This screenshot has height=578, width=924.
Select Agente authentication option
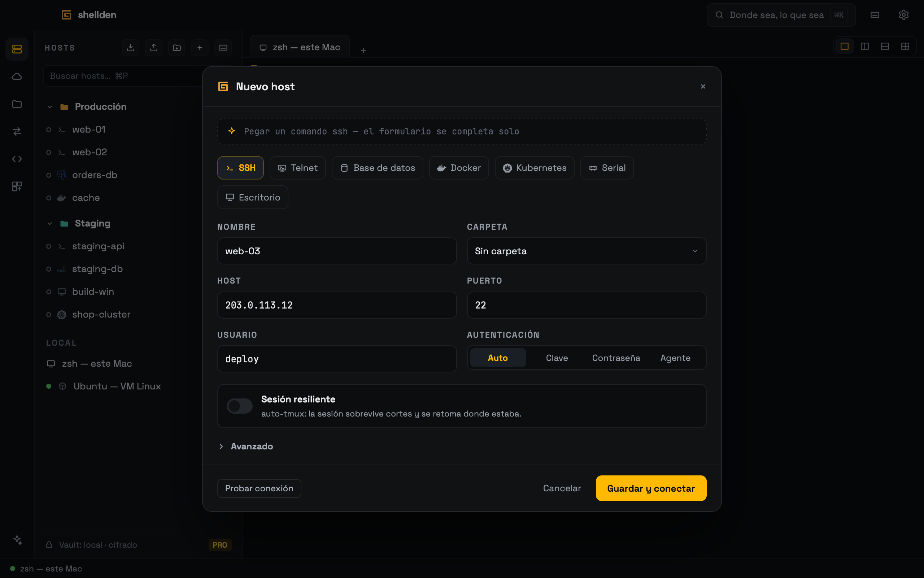coord(675,358)
